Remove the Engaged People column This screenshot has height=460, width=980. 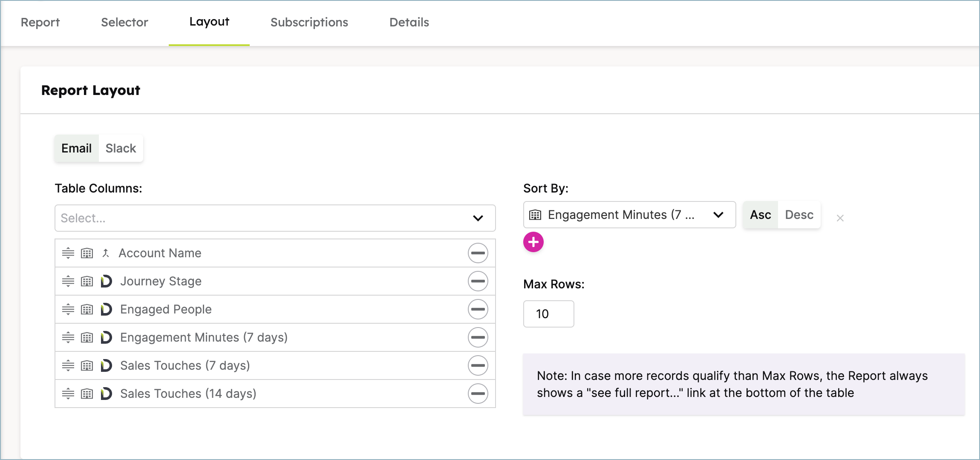pyautogui.click(x=478, y=309)
